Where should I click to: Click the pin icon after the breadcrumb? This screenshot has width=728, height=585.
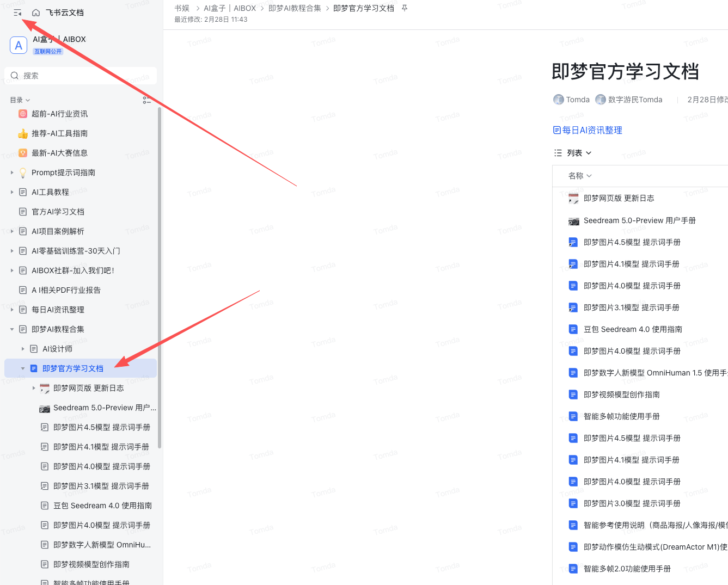point(405,8)
